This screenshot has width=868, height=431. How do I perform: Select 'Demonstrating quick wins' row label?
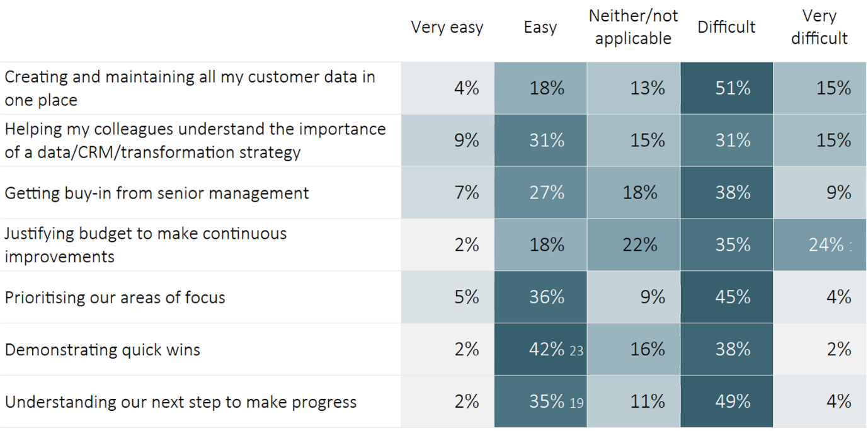click(x=103, y=350)
